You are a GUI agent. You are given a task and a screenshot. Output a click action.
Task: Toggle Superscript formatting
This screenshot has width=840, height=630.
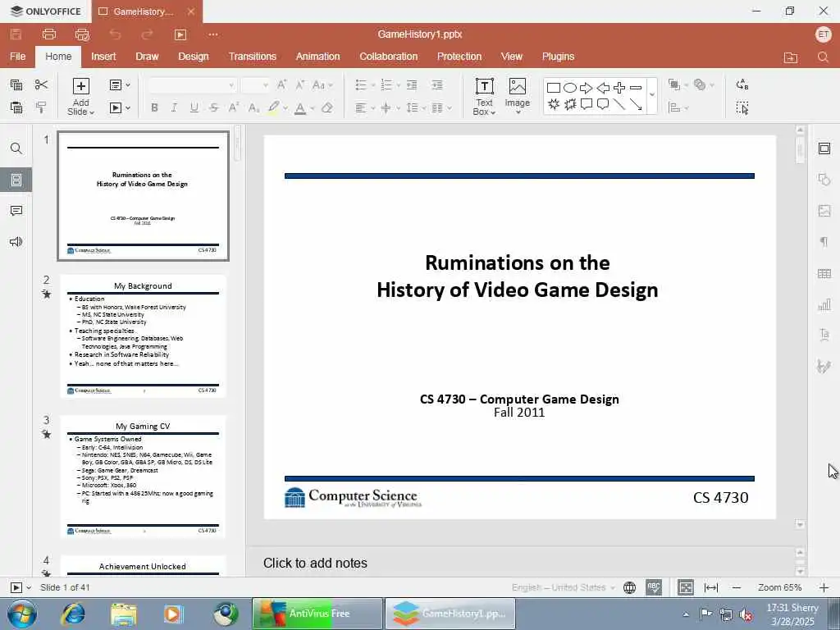point(234,107)
